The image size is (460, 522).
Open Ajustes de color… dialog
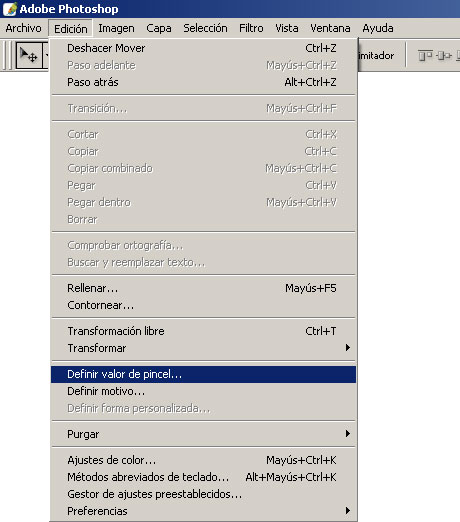pyautogui.click(x=203, y=460)
